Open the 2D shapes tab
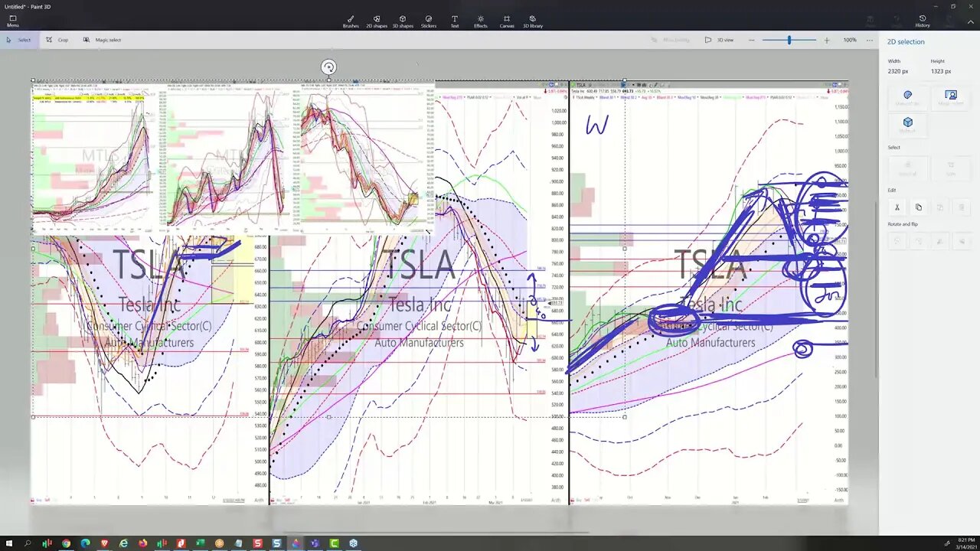Image resolution: width=980 pixels, height=551 pixels. 377,21
